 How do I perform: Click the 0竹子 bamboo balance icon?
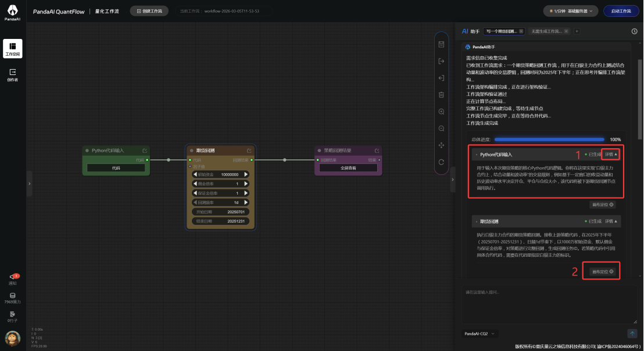pyautogui.click(x=13, y=317)
